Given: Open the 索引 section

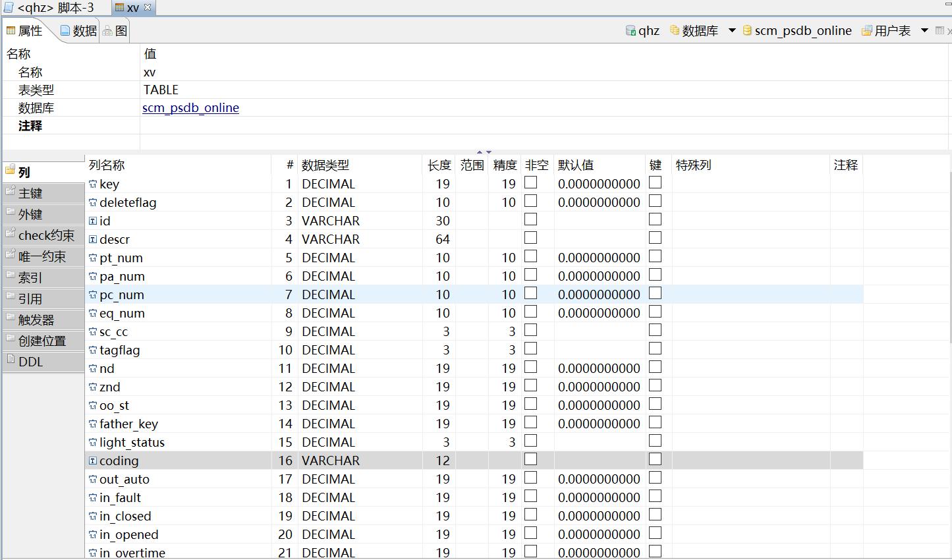Looking at the screenshot, I should (x=43, y=277).
